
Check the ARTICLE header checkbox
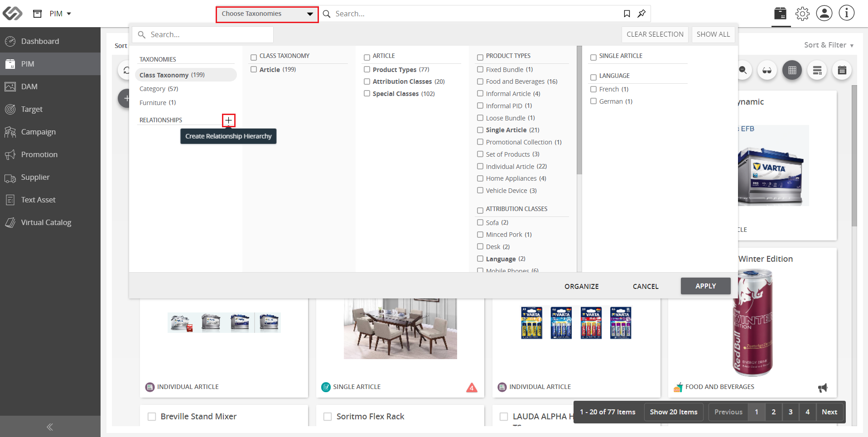pyautogui.click(x=367, y=58)
